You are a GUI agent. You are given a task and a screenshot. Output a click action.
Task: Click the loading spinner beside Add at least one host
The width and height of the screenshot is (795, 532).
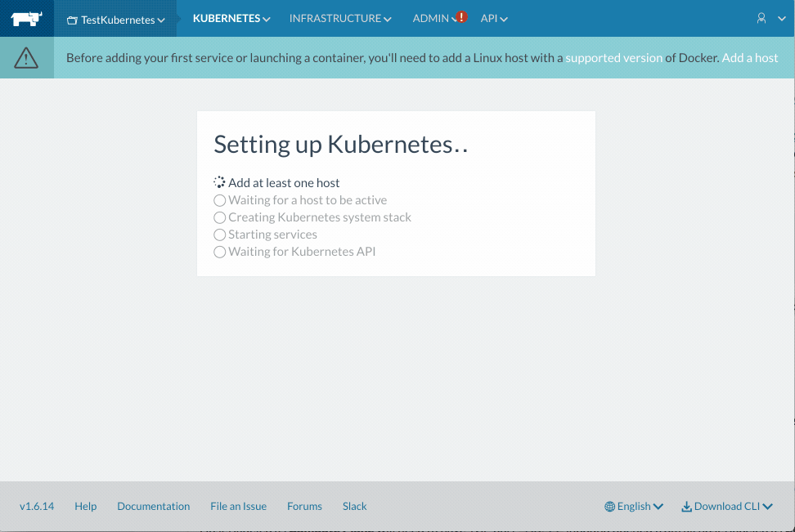(219, 182)
